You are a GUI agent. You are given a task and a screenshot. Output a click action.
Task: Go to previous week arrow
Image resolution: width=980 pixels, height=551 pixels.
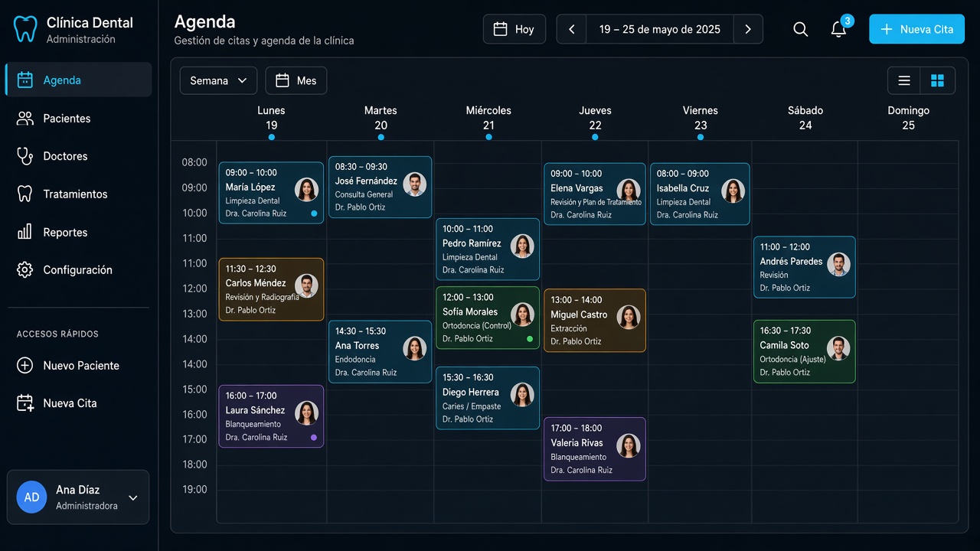tap(571, 29)
